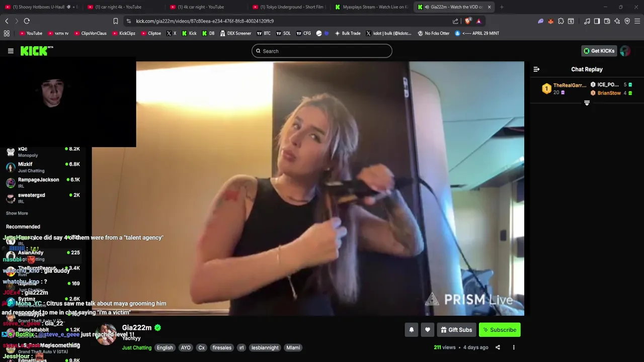Select the firesales tag
The width and height of the screenshot is (644, 362).
click(x=222, y=347)
